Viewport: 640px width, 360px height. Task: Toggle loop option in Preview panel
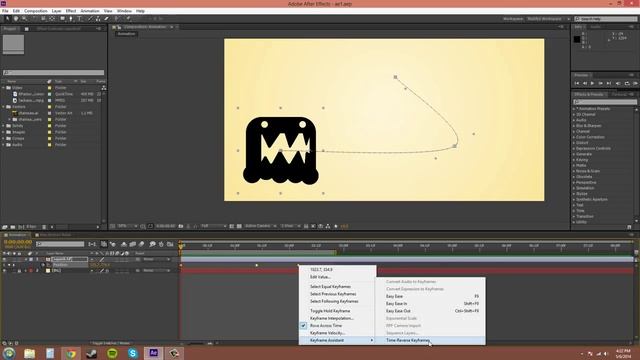coord(627,83)
